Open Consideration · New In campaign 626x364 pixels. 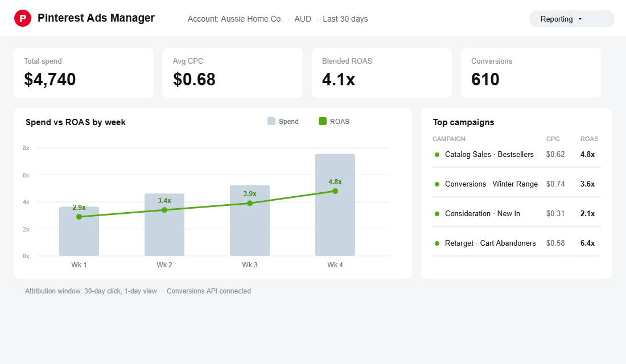483,213
